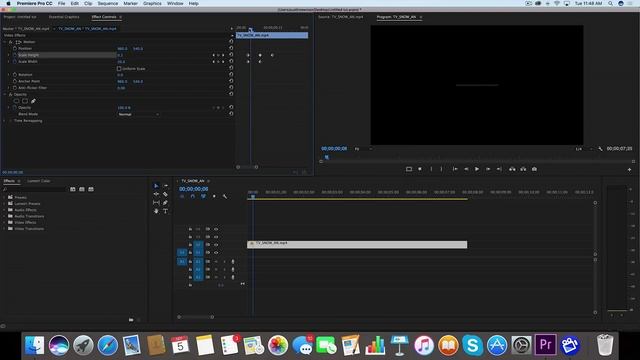The height and width of the screenshot is (360, 640).
Task: Add a marker in Program monitor
Action: click(x=420, y=169)
